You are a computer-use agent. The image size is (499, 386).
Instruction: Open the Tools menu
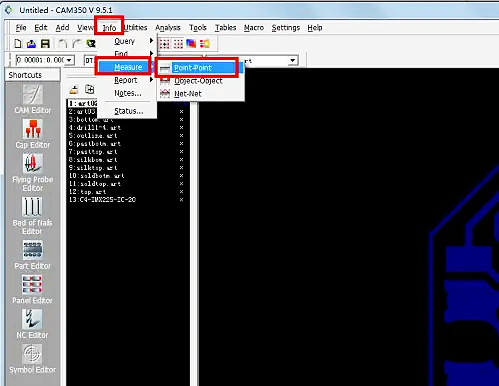(x=198, y=28)
